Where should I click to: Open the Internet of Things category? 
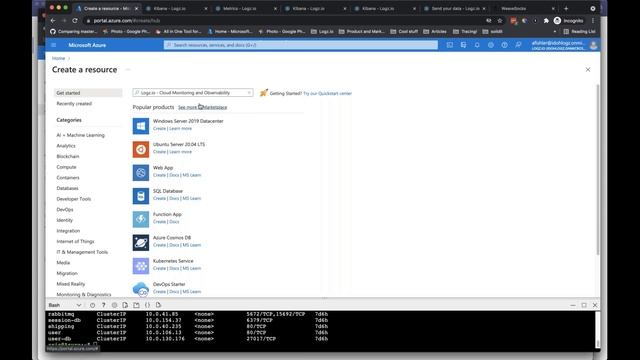point(75,241)
